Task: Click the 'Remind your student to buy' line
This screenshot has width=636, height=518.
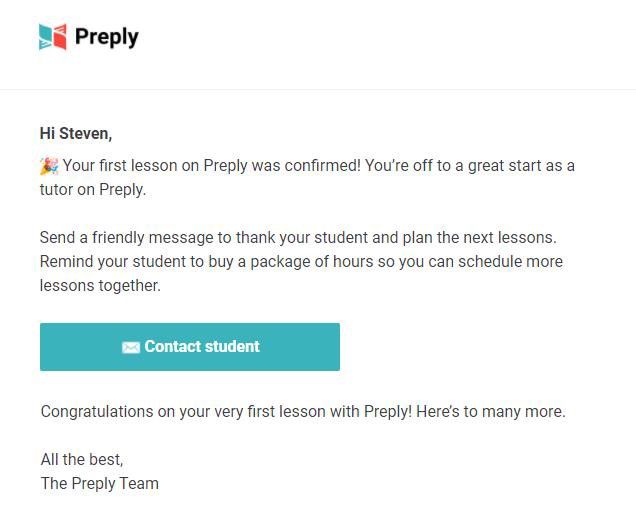Action: [x=301, y=262]
